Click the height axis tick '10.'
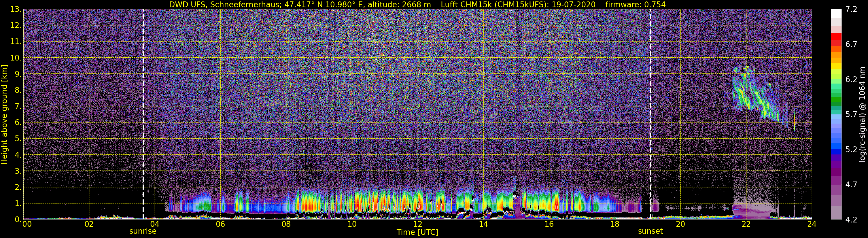The width and height of the screenshot is (868, 238). pos(16,58)
